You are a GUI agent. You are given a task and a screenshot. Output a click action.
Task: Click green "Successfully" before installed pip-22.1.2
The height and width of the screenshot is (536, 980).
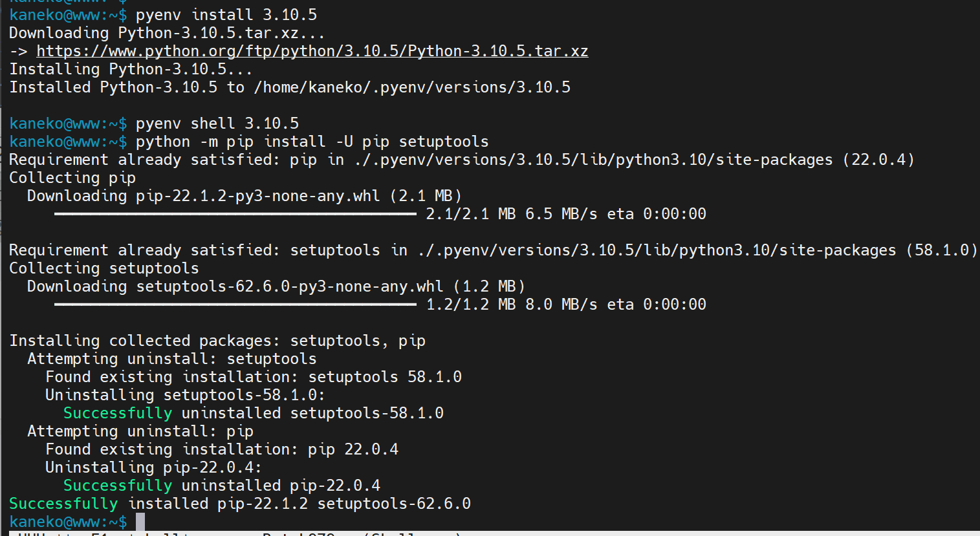pyautogui.click(x=63, y=504)
